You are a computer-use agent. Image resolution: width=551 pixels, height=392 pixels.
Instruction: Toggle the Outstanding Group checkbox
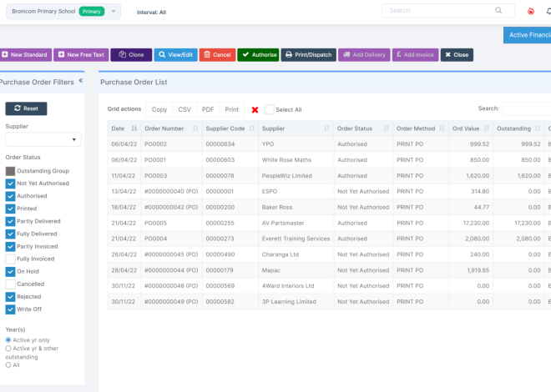pos(10,171)
